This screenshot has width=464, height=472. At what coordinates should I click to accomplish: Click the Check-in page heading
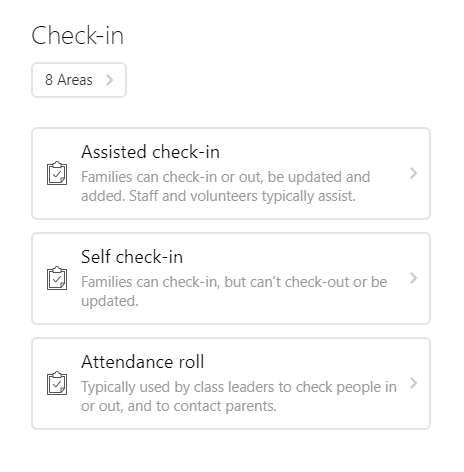77,35
